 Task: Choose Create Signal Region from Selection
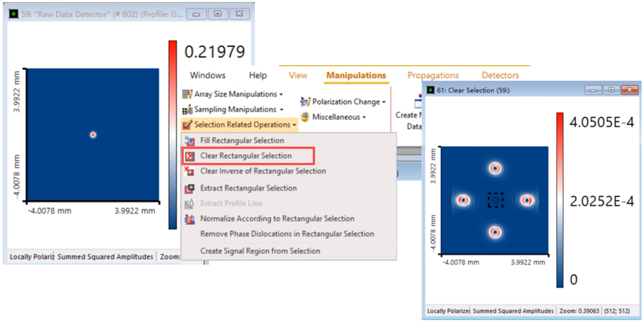pos(260,251)
